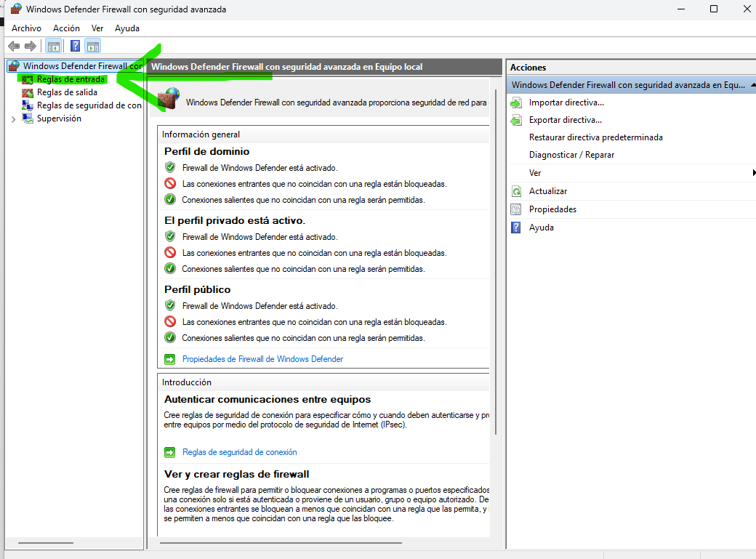Click the Propiedades sheet icon
Viewport: 756px width, 559px height.
click(516, 209)
